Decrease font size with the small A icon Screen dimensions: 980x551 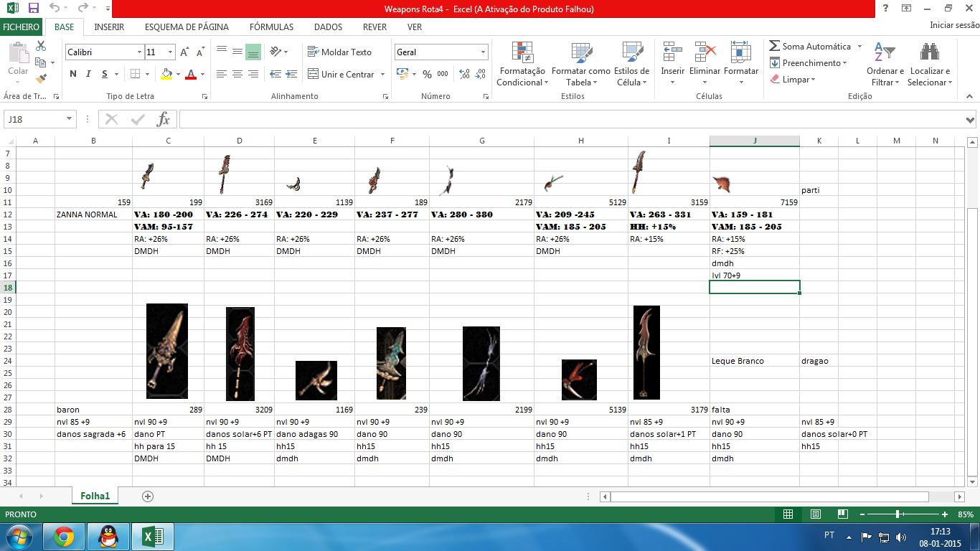click(200, 52)
